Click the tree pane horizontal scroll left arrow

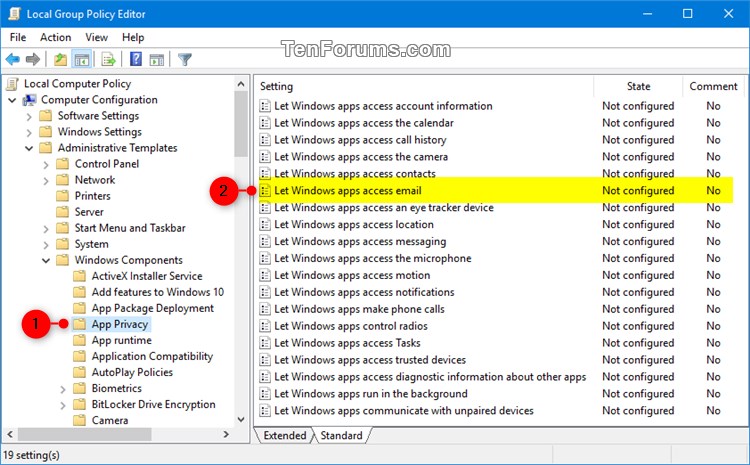(10, 434)
